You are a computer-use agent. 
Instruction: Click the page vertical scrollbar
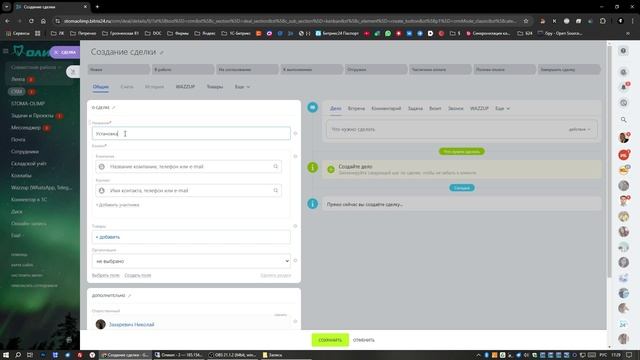(x=609, y=163)
